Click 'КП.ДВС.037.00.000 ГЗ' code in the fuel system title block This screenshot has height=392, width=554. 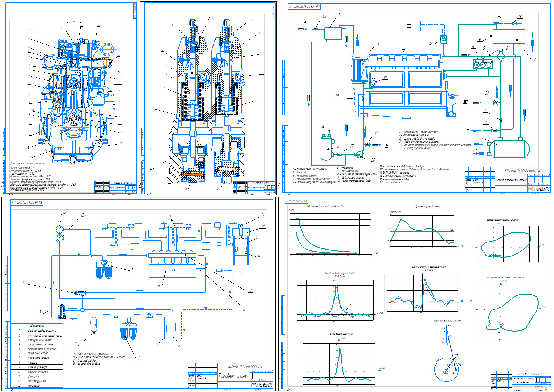245,366
